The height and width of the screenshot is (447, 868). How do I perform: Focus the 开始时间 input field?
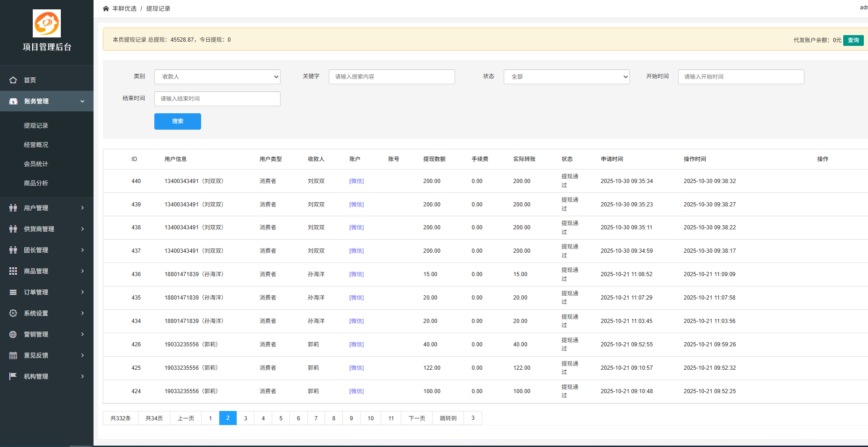(741, 77)
